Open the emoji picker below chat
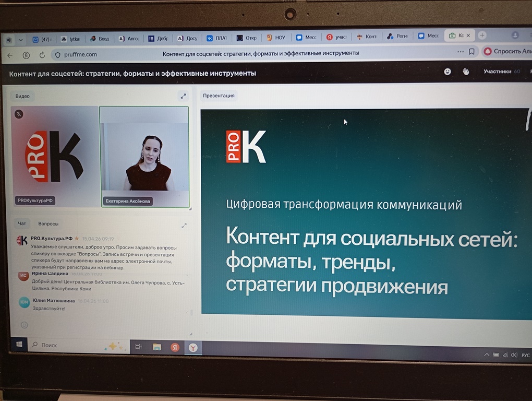532x401 pixels. tap(24, 325)
